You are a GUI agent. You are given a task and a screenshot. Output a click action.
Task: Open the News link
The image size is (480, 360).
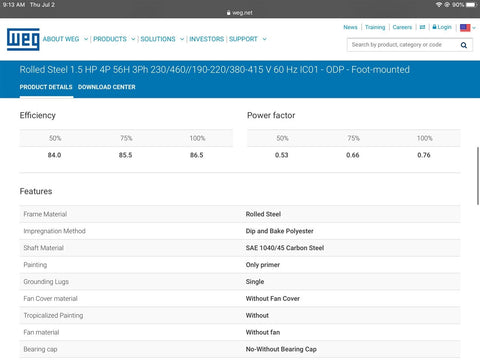[x=350, y=27]
